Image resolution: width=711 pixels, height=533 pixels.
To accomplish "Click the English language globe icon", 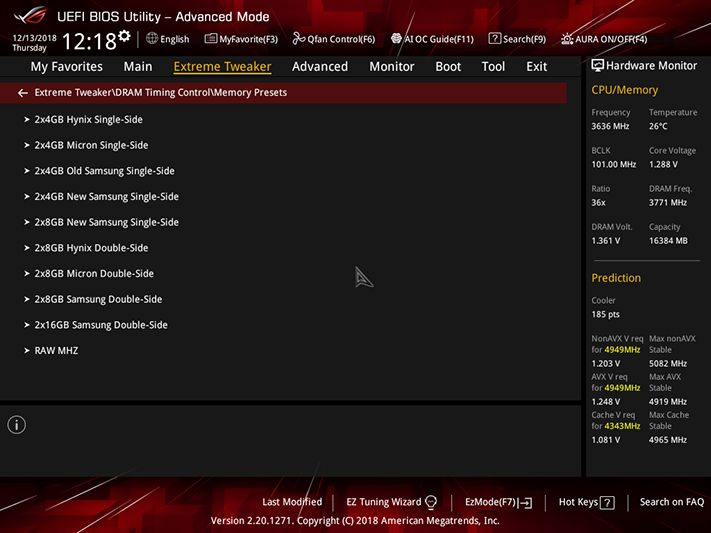I will pyautogui.click(x=152, y=39).
